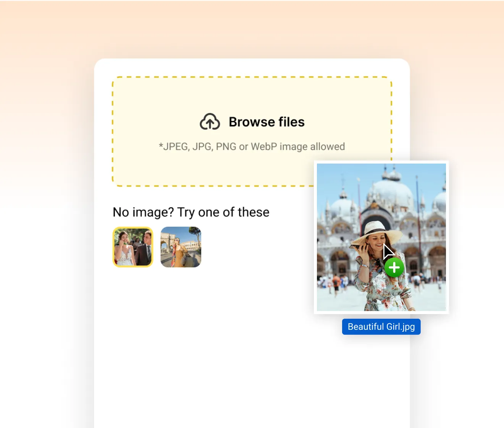
Task: Click the cloud upload icon
Action: tap(210, 122)
